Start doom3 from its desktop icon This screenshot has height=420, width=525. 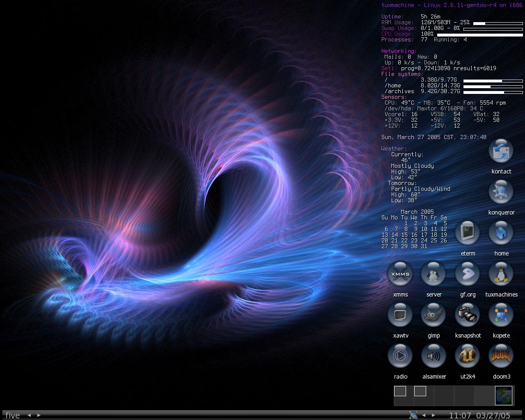(501, 356)
